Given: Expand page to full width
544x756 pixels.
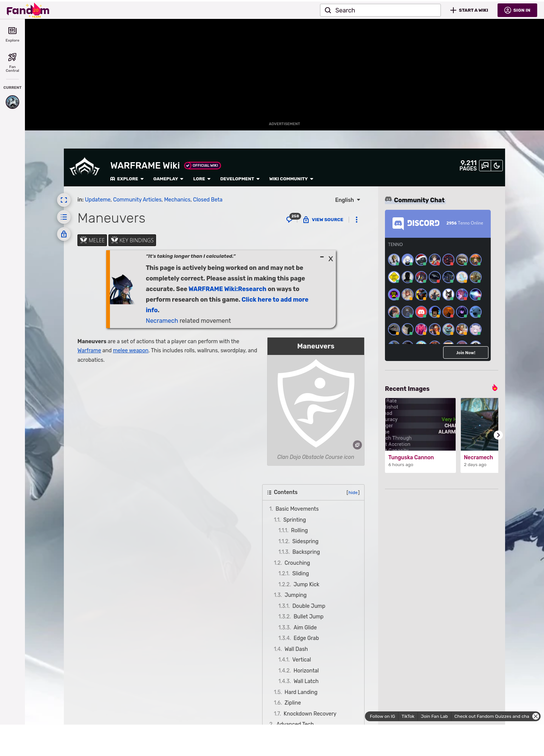Looking at the screenshot, I should point(64,200).
